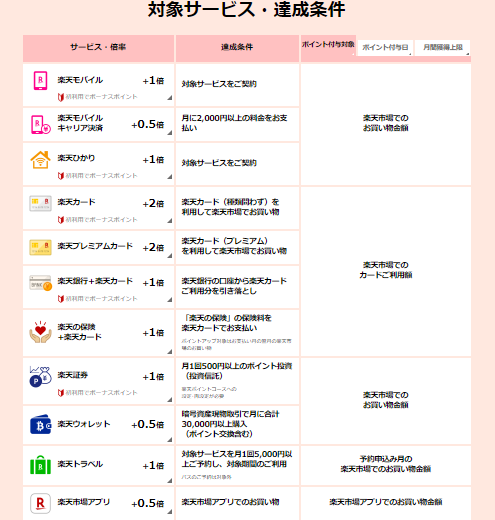Image resolution: width=495 pixels, height=520 pixels.
Task: Select the ポイント付与対象 tab
Action: 328,45
